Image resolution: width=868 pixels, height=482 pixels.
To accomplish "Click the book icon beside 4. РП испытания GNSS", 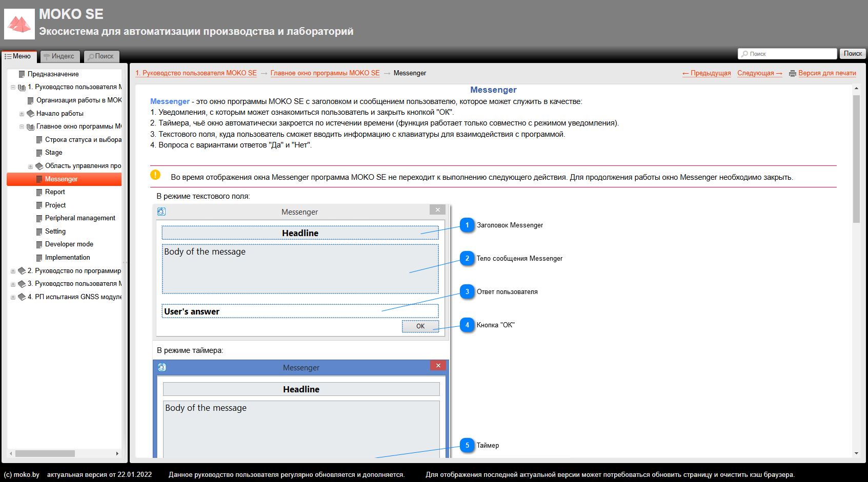I will 22,297.
